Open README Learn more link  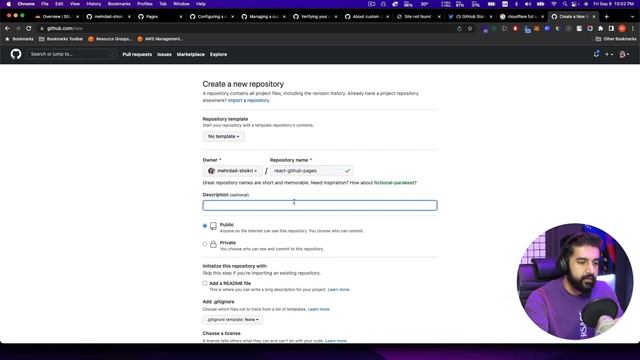tap(338, 289)
